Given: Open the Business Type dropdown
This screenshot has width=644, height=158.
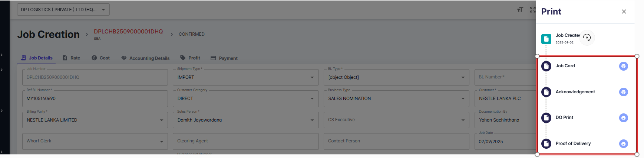Looking at the screenshot, I should (463, 99).
